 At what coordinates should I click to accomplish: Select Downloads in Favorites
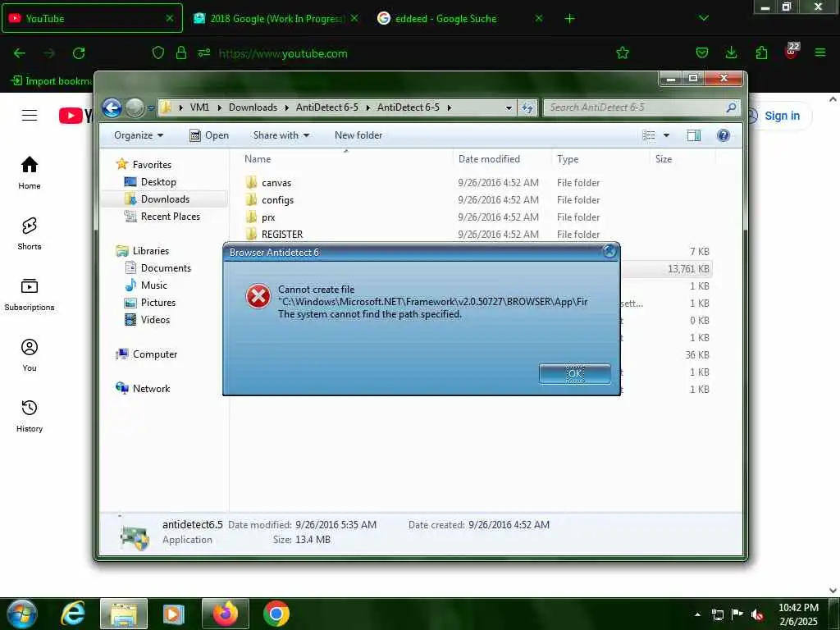[x=157, y=199]
